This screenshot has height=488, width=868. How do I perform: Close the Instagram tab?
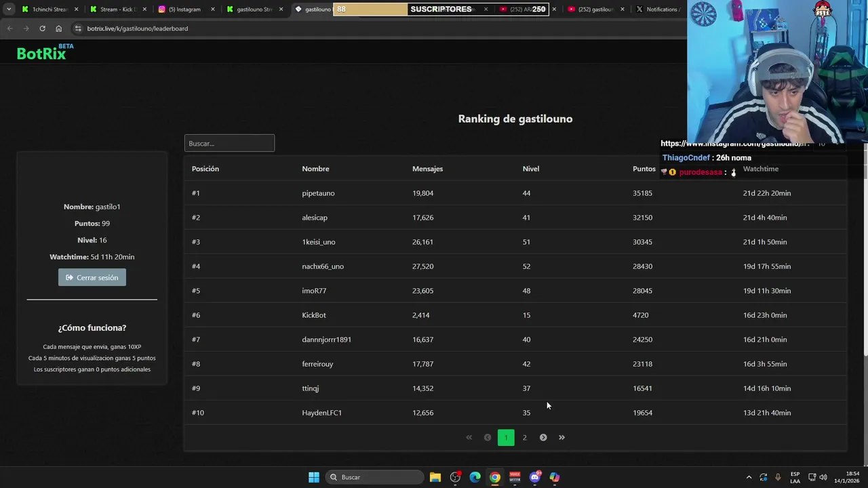(x=213, y=9)
